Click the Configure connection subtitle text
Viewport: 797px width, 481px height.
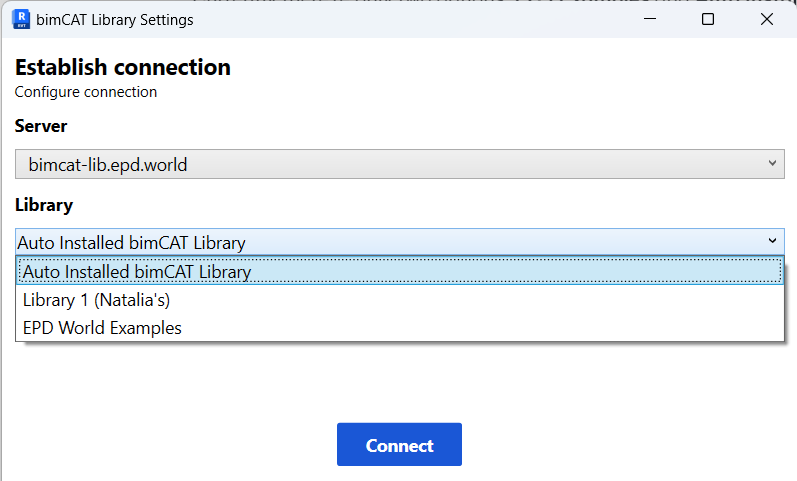86,92
